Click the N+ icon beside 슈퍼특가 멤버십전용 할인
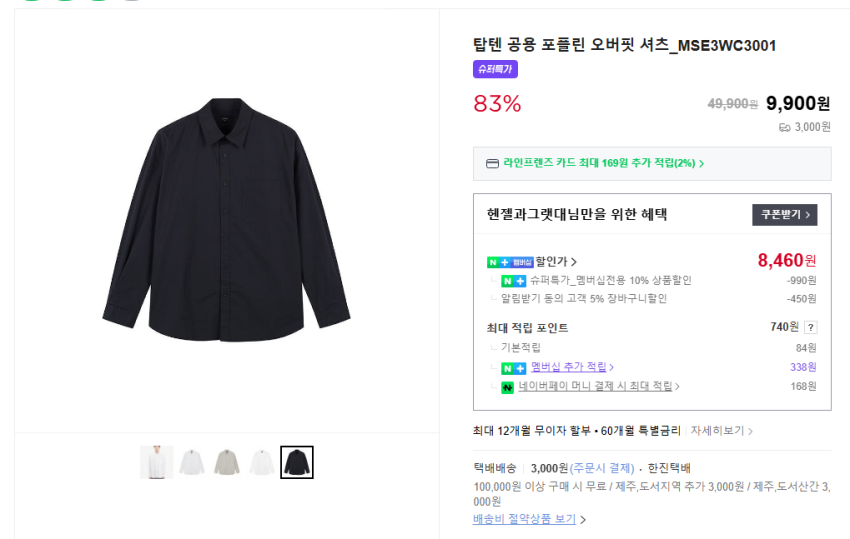 [514, 281]
